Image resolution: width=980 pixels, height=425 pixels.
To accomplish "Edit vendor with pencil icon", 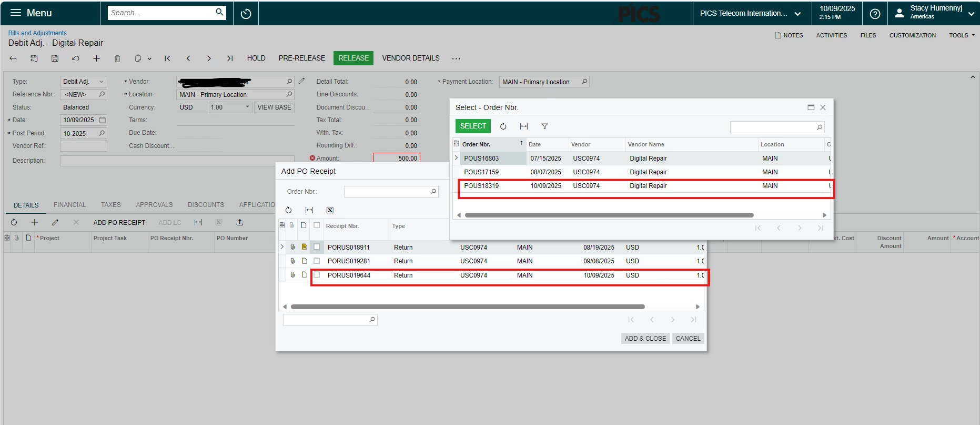I will point(301,81).
